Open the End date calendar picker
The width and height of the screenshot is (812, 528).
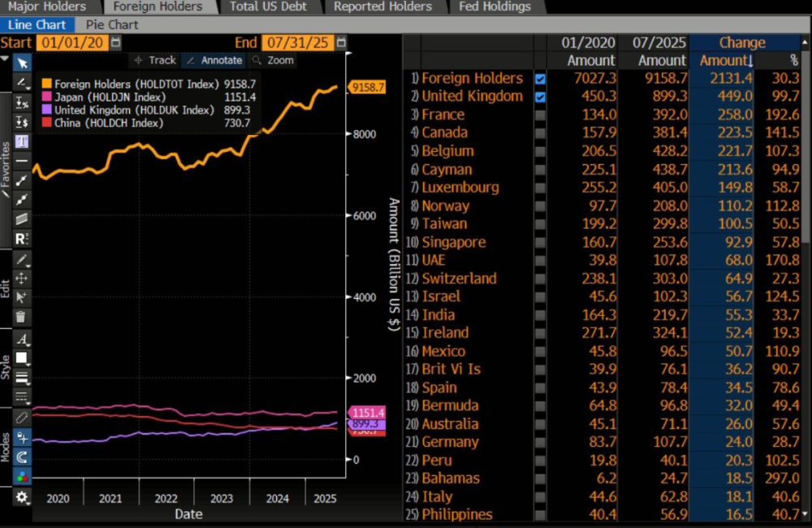(341, 42)
